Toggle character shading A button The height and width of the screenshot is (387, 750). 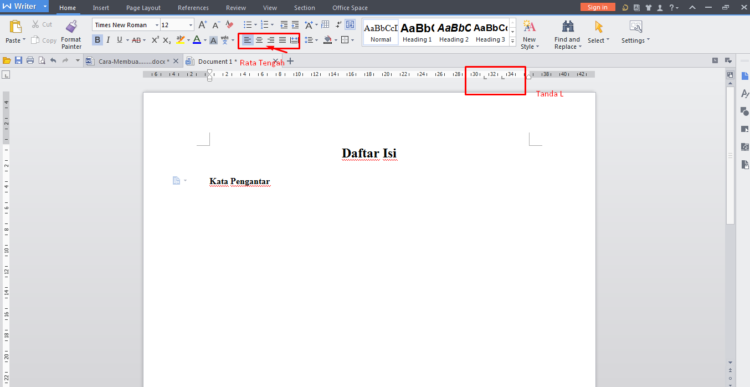213,41
